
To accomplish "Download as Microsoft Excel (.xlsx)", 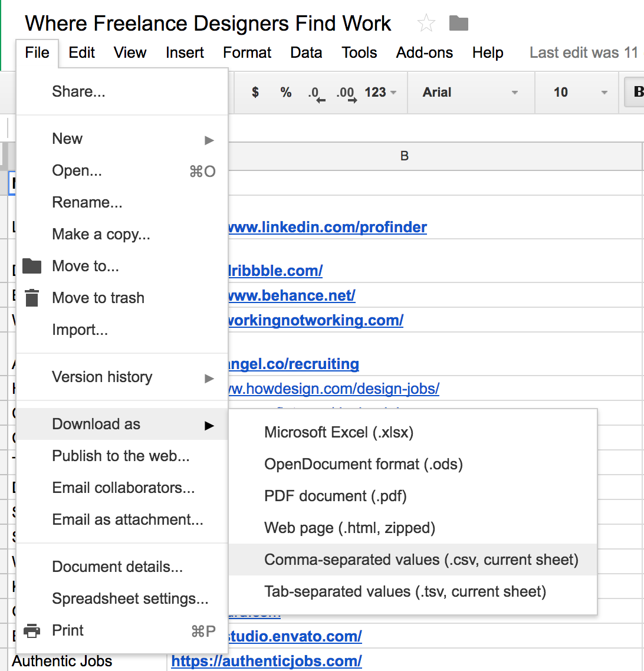I will point(413,432).
